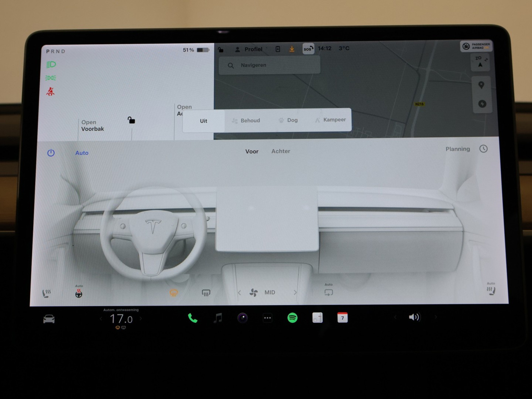Decrease fan speed with left chevron
Viewport: 532px width, 399px height.
(239, 292)
